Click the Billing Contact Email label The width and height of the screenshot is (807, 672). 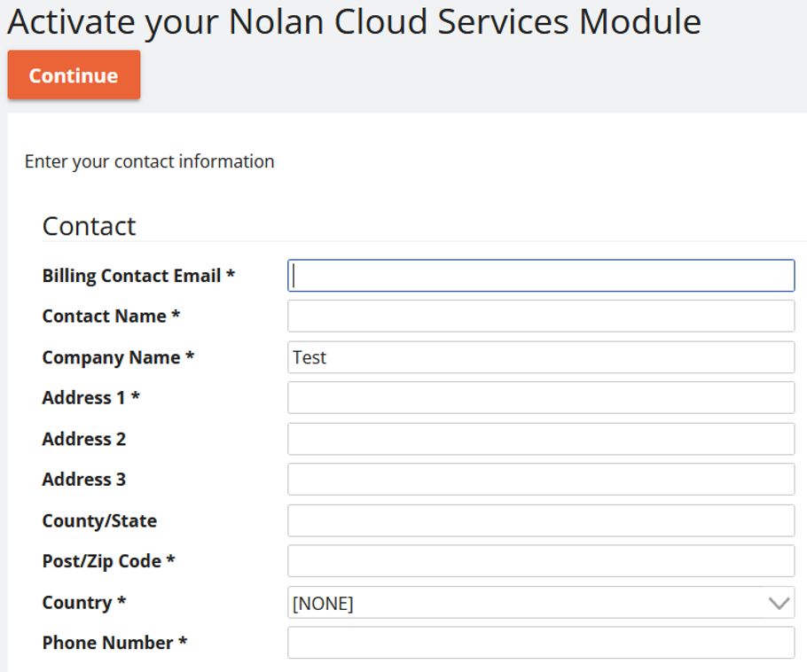(138, 276)
